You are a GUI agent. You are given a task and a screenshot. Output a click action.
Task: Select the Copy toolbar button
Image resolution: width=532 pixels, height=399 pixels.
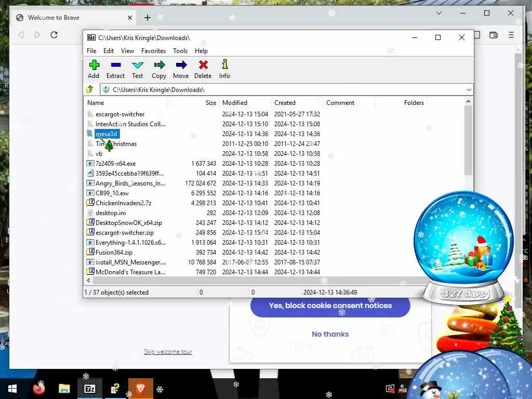coord(159,70)
